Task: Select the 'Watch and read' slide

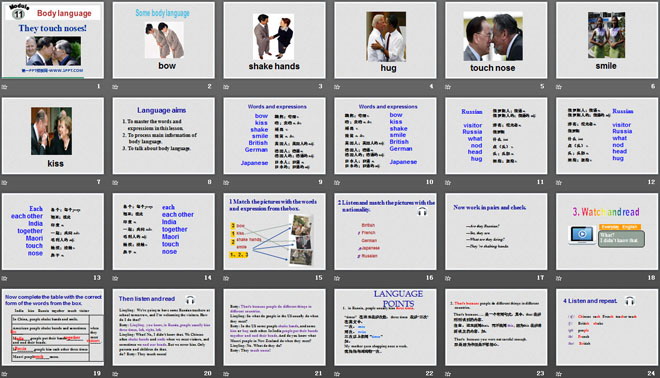Action: pyautogui.click(x=607, y=232)
